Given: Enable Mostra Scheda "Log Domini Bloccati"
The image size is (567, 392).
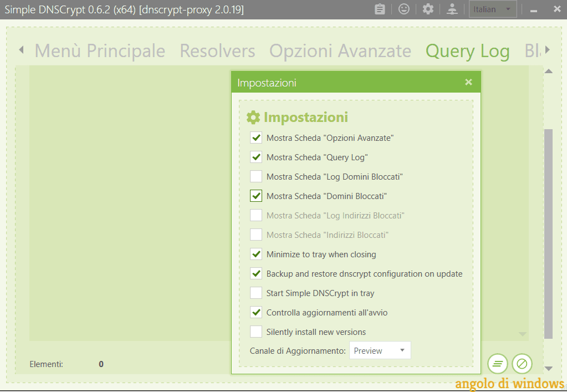Looking at the screenshot, I should coord(256,177).
